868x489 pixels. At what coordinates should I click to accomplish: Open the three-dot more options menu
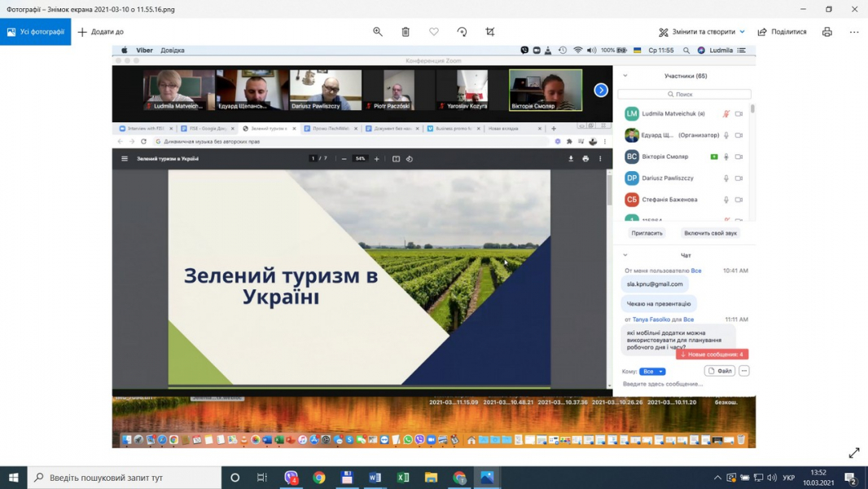(854, 32)
